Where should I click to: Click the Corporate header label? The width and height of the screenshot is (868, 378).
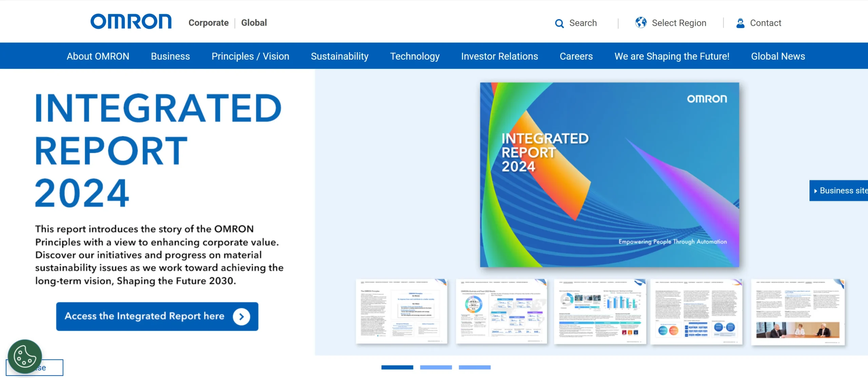tap(209, 23)
